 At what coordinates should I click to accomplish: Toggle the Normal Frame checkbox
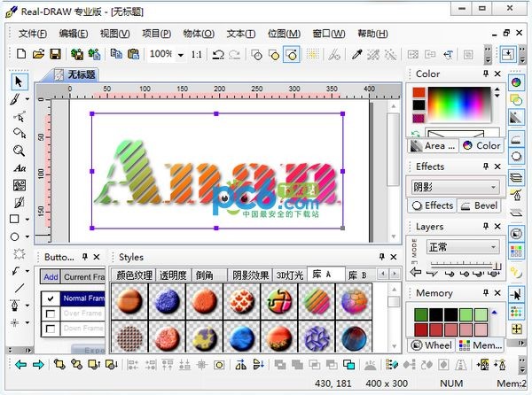coord(51,299)
